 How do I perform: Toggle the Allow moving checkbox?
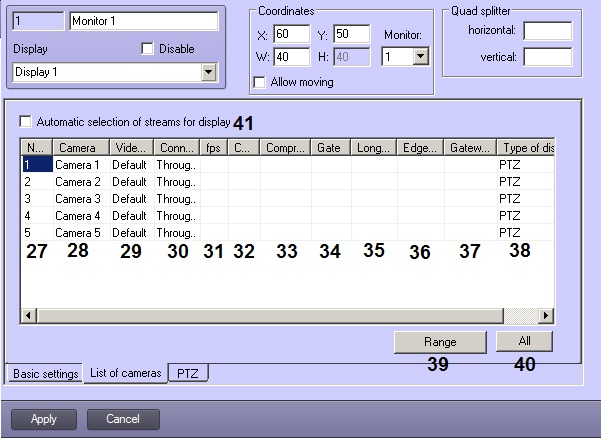click(x=260, y=82)
